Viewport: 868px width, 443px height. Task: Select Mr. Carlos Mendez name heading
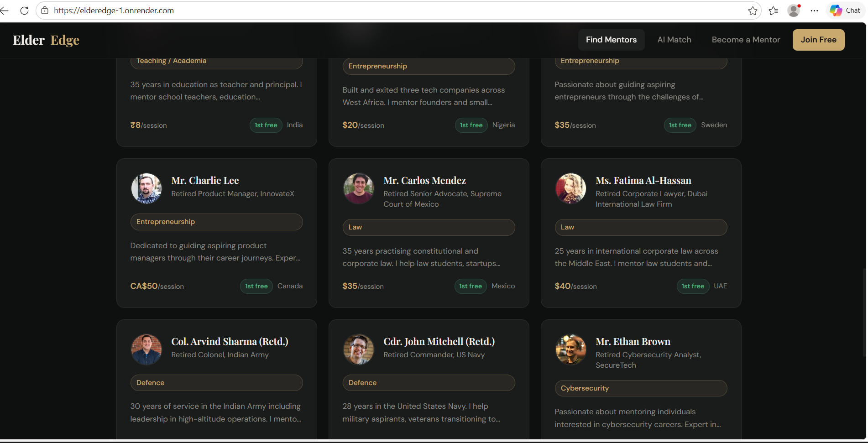click(424, 181)
